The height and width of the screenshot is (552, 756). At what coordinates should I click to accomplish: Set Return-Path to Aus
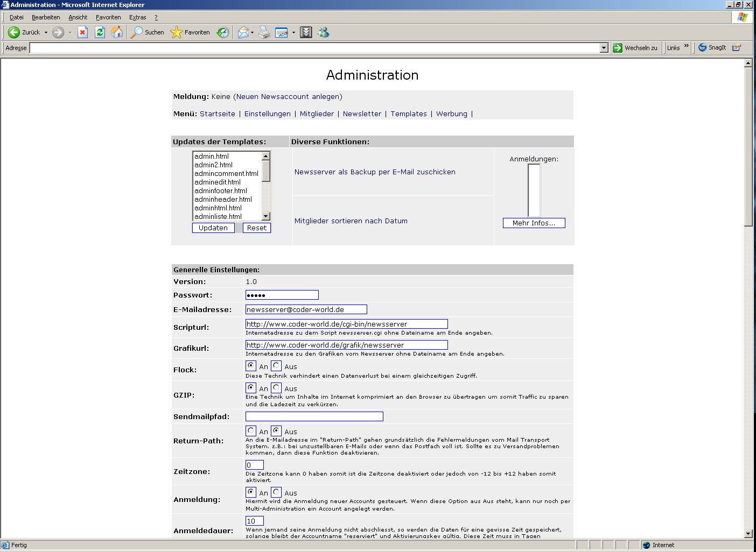click(276, 430)
